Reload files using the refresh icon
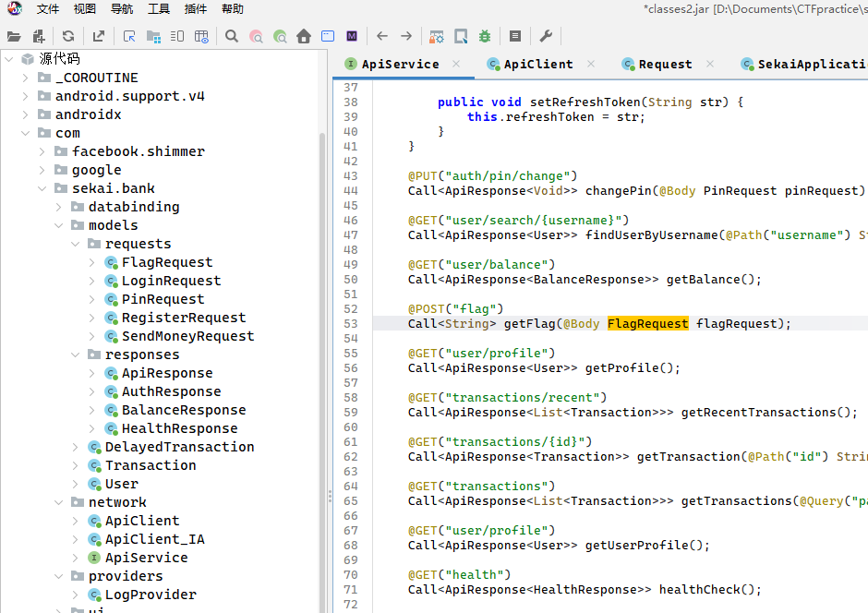The image size is (868, 613). click(x=68, y=37)
